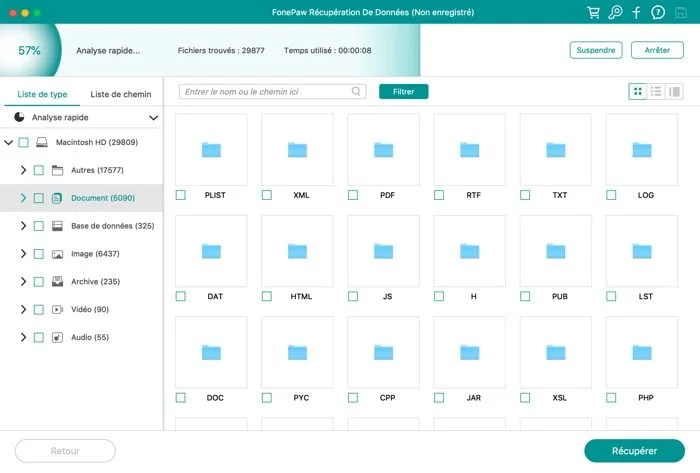Tick the Macintosh HD checkbox
The image size is (700, 473).
pyautogui.click(x=24, y=142)
